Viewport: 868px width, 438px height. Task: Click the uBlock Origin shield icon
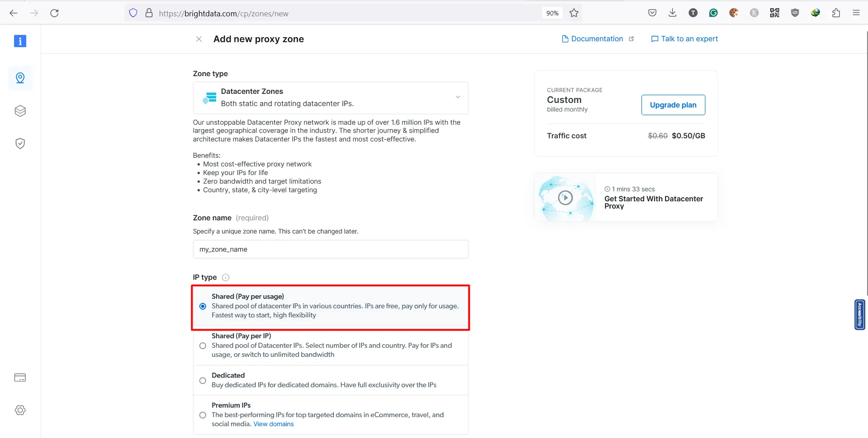795,13
